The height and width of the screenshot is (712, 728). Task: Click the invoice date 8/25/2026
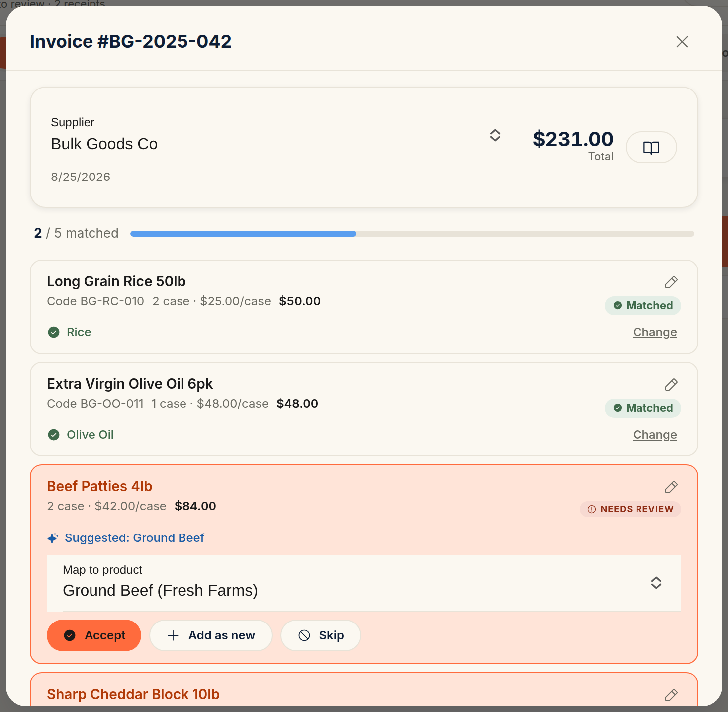click(x=81, y=177)
